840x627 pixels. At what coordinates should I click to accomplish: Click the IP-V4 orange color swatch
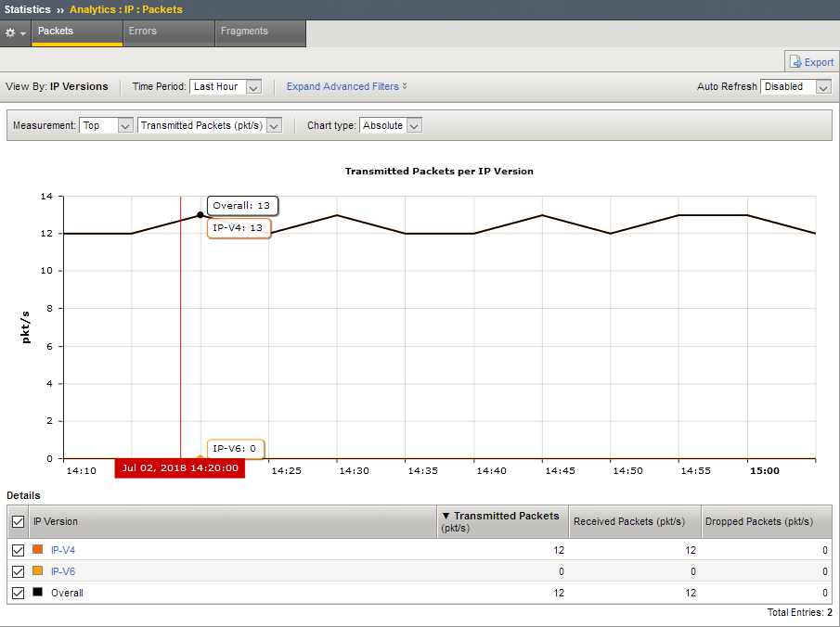click(38, 549)
